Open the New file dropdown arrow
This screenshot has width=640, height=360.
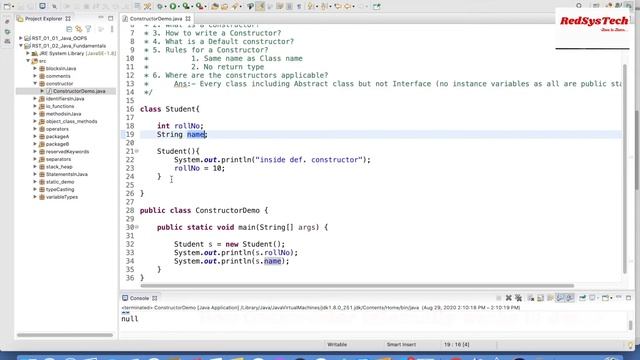(13, 7)
